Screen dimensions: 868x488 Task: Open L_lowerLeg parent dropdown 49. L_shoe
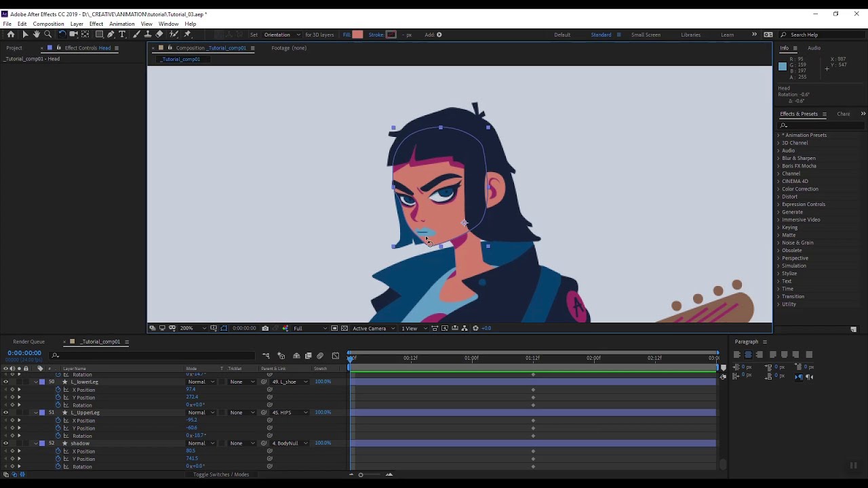[290, 382]
